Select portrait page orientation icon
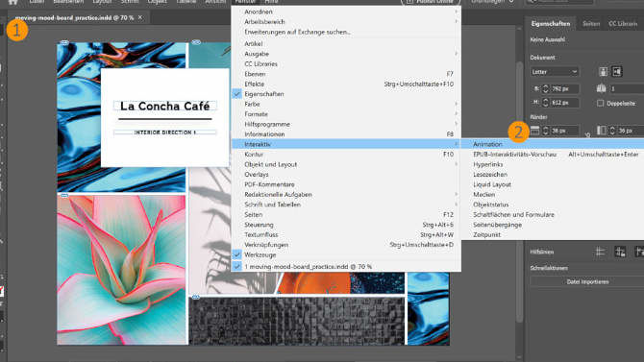The height and width of the screenshot is (362, 644). tap(603, 72)
